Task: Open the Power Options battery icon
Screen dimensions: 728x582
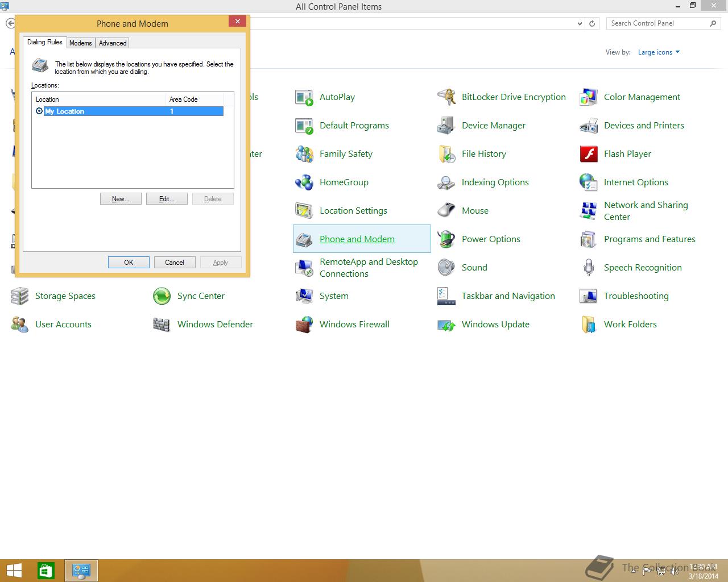Action: (446, 239)
